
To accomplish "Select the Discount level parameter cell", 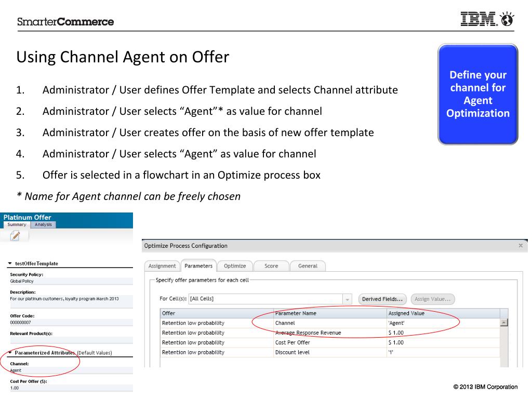I will (330, 353).
